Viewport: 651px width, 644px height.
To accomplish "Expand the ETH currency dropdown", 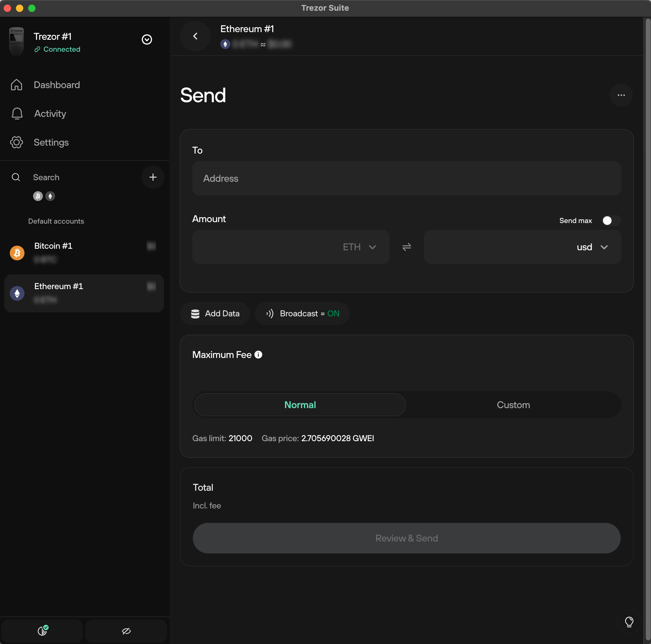I will pyautogui.click(x=359, y=247).
